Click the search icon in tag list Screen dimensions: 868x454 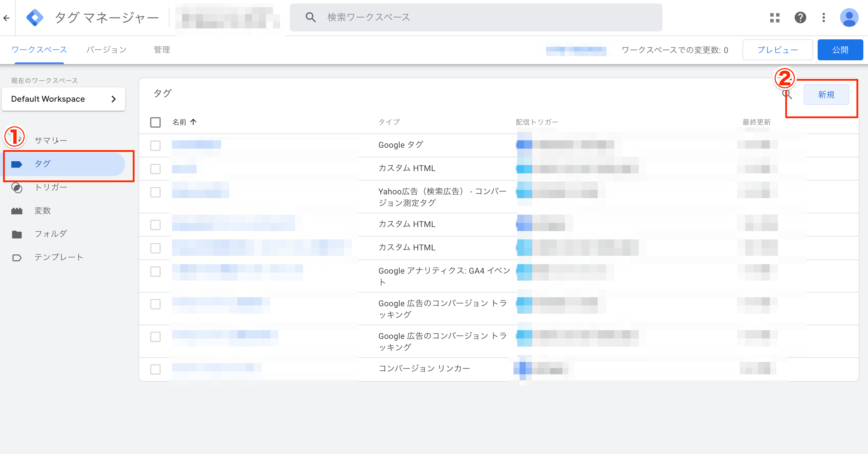pyautogui.click(x=787, y=94)
